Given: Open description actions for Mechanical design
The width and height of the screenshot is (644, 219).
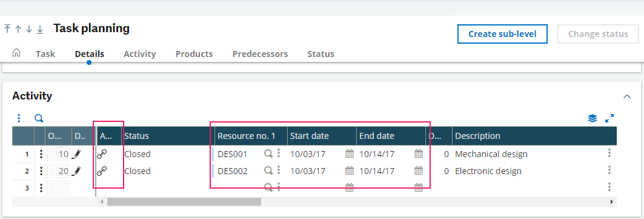Looking at the screenshot, I should pyautogui.click(x=609, y=153).
